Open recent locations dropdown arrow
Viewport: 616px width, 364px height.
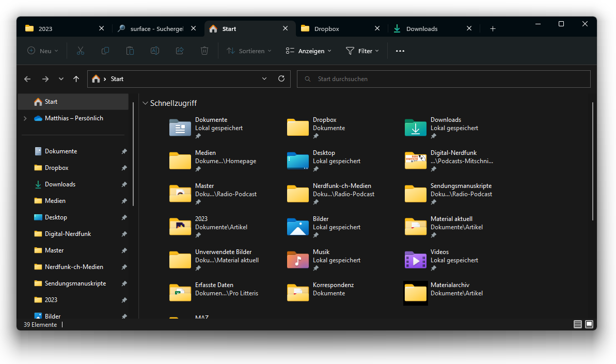click(61, 79)
